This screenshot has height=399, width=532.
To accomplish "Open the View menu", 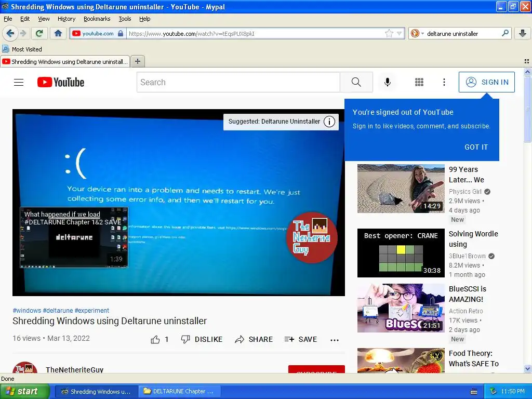I will [x=44, y=19].
